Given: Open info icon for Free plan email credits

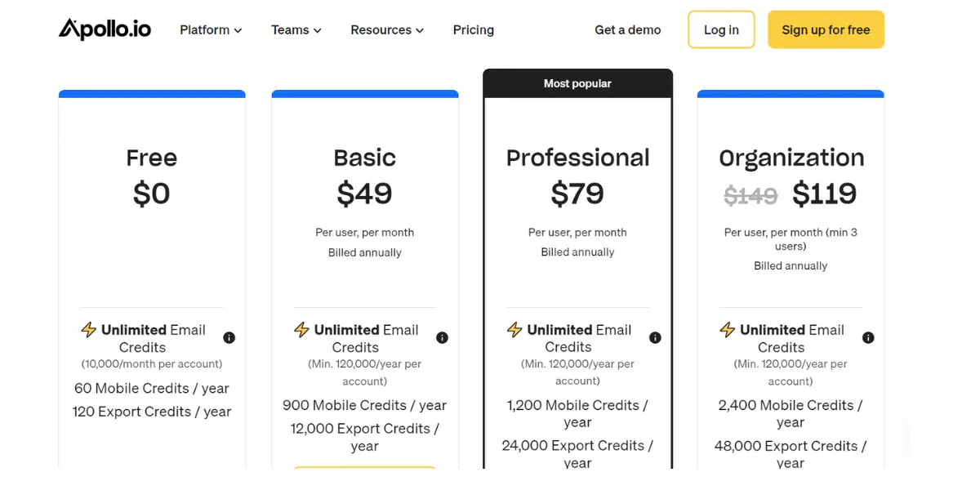Looking at the screenshot, I should coord(229,337).
